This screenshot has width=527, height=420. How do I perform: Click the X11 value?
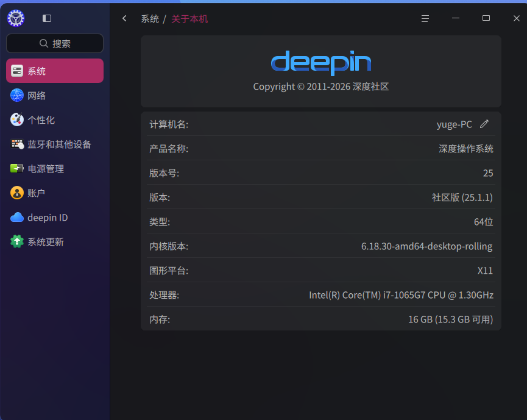click(486, 271)
